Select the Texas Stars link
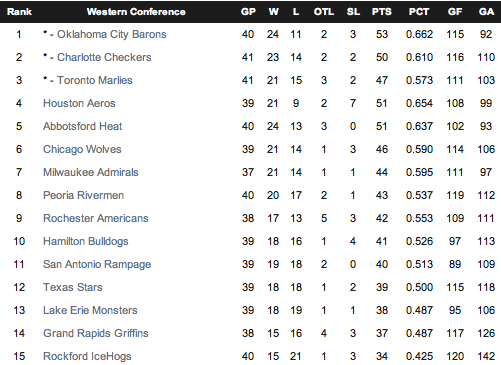 pos(73,287)
